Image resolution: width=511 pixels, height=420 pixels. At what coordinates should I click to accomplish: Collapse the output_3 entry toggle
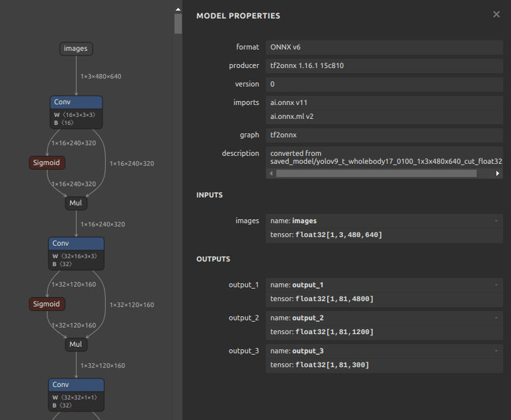[x=496, y=351]
